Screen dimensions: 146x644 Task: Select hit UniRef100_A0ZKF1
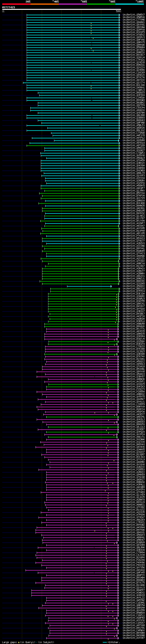134,382
